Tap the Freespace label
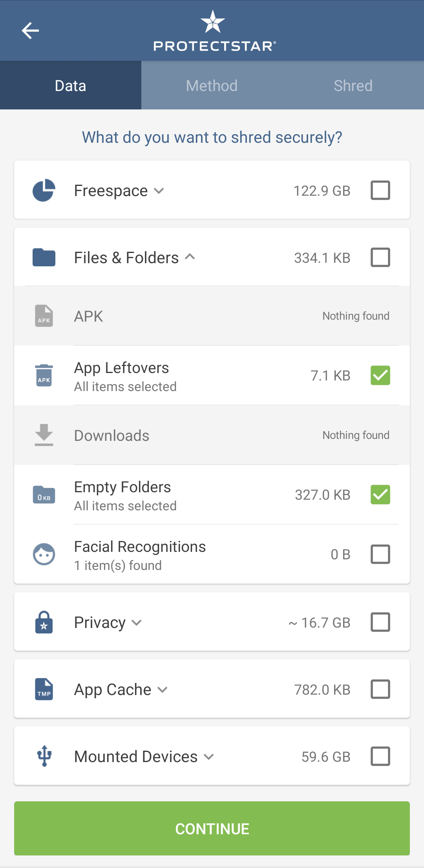This screenshot has height=868, width=424. pos(111,191)
